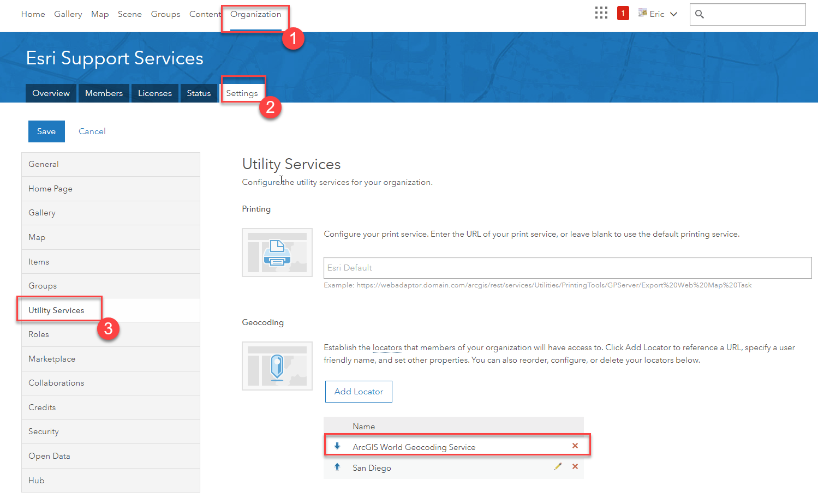The image size is (818, 504).
Task: Click the ArcGIS World Geocoding Service name
Action: 414,447
